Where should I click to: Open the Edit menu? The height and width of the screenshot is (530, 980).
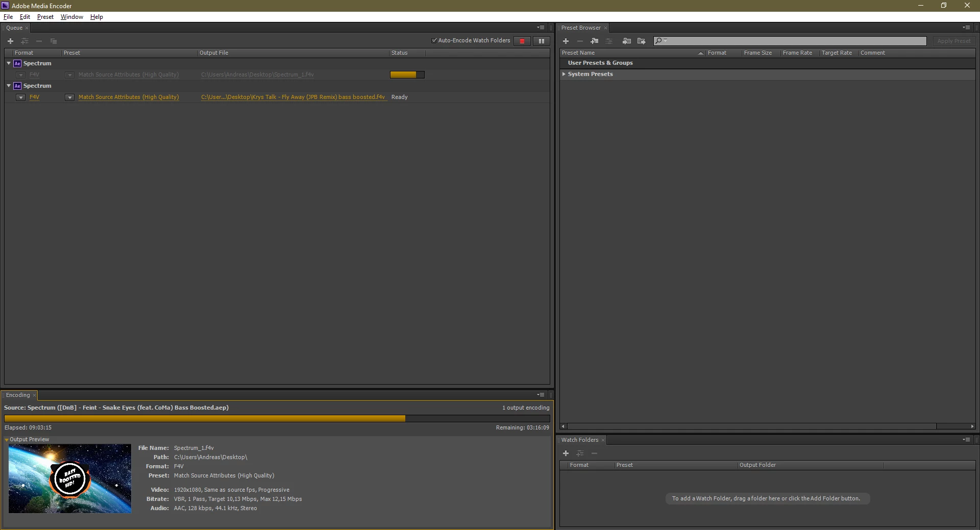click(x=25, y=17)
